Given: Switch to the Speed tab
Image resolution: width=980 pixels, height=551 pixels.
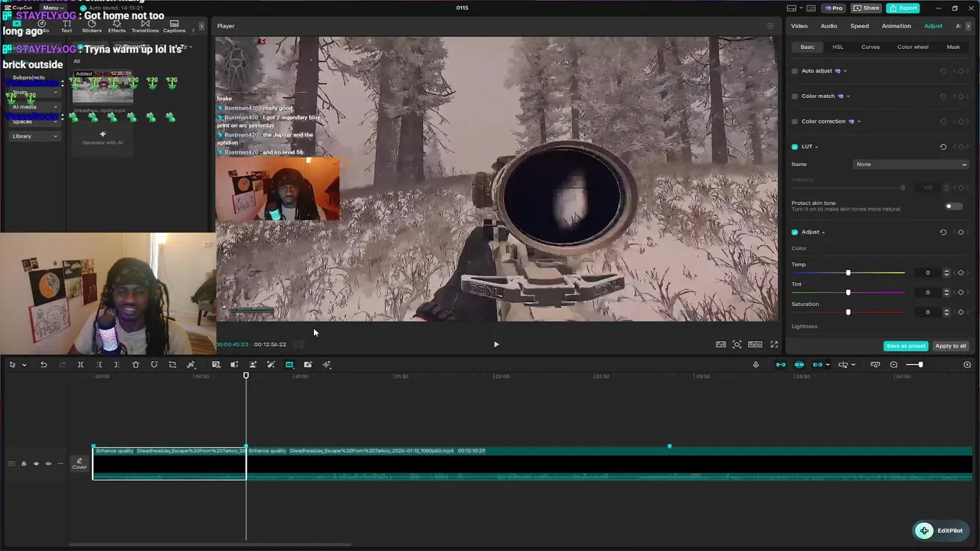Looking at the screenshot, I should [x=860, y=26].
